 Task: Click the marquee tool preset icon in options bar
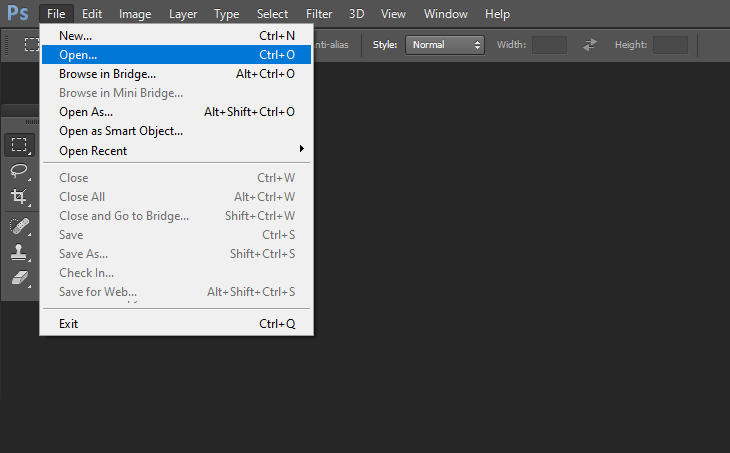coord(32,45)
